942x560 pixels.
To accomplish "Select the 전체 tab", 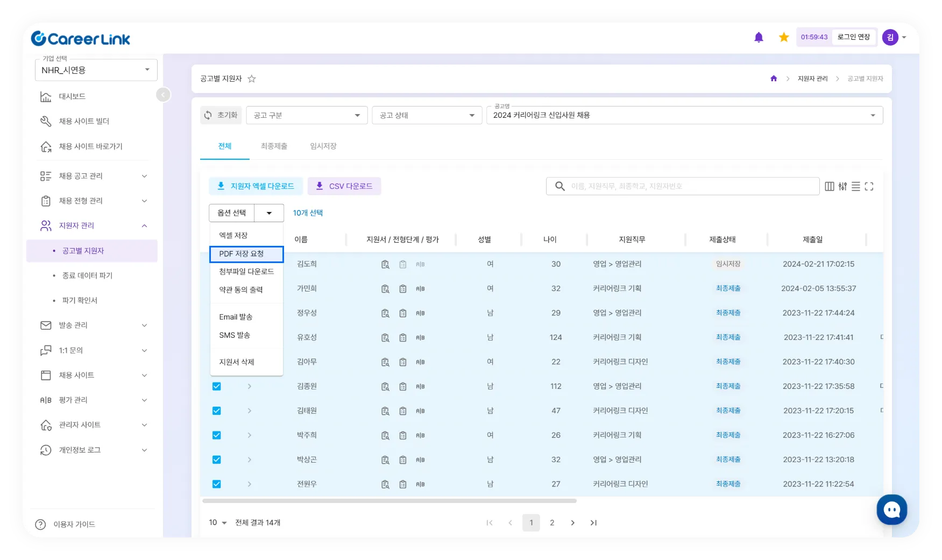I will coord(225,146).
